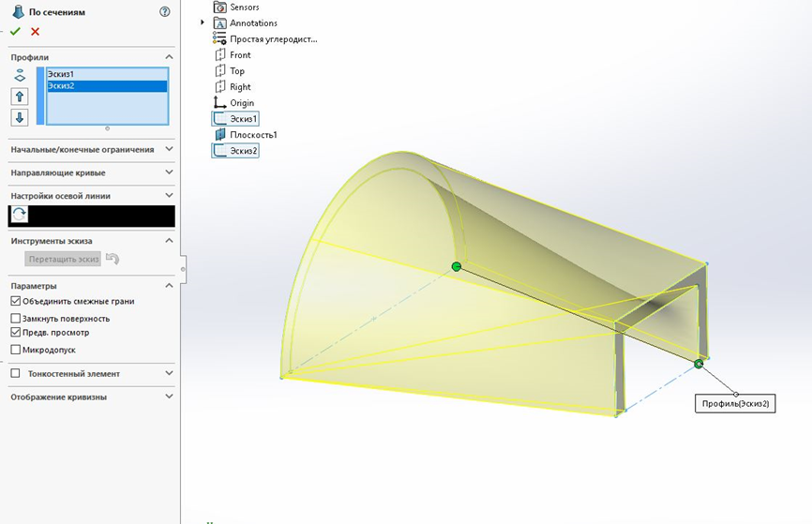Click the Профиль(Эскиз2) callout label
812x524 pixels.
[735, 403]
